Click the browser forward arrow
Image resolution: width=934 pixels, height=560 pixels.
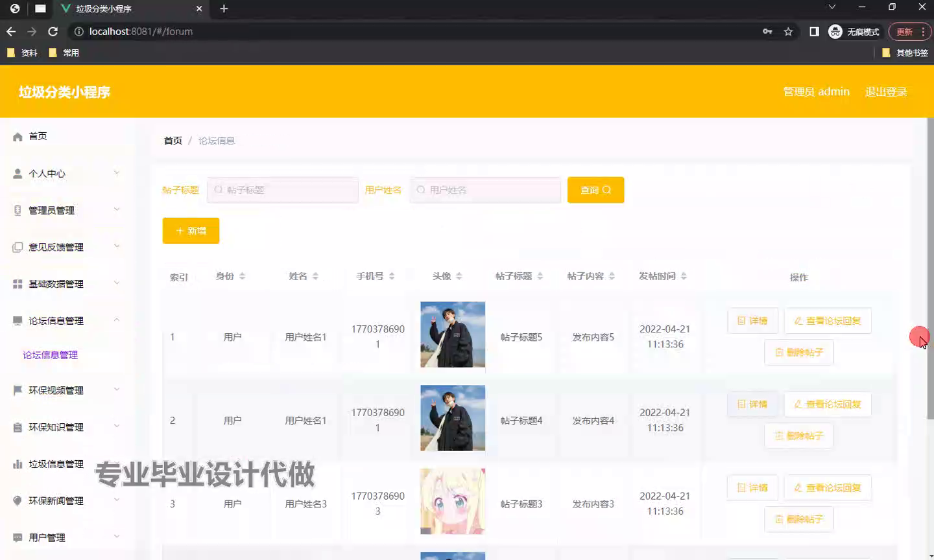(32, 31)
